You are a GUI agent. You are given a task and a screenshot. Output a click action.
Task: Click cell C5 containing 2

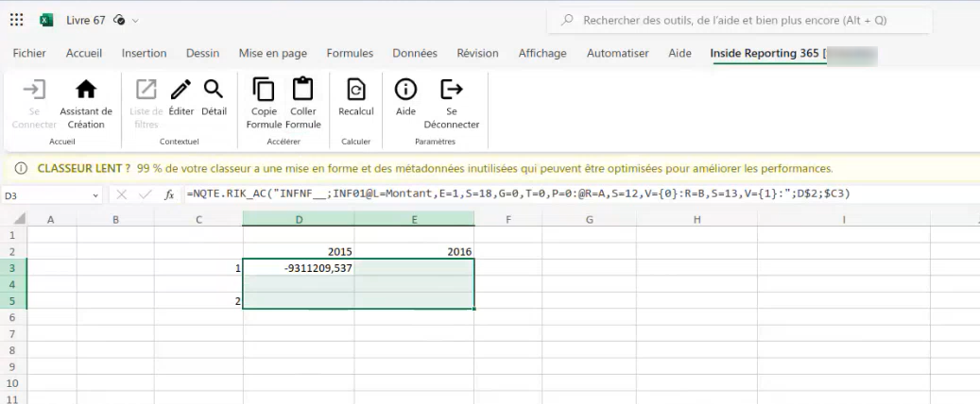point(198,300)
